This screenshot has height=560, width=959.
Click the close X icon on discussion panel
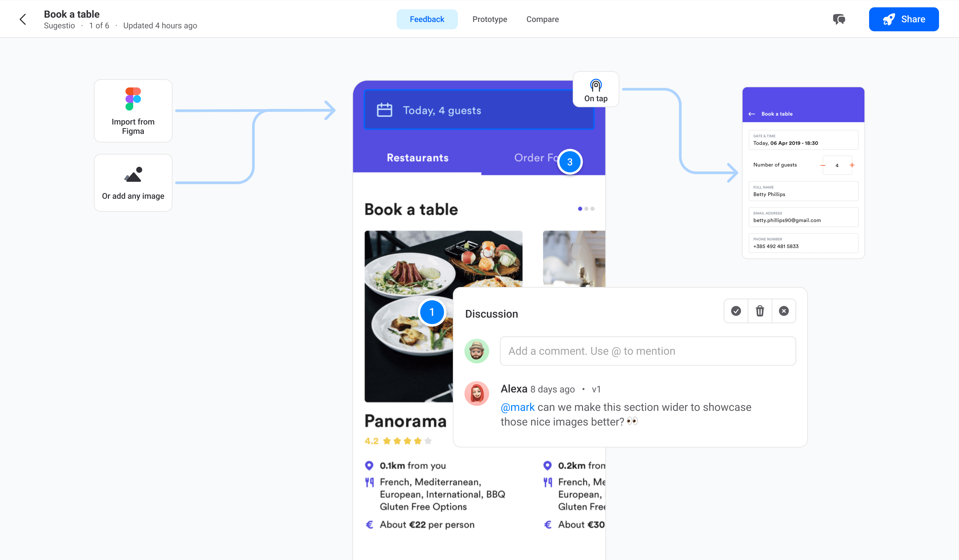click(x=784, y=311)
